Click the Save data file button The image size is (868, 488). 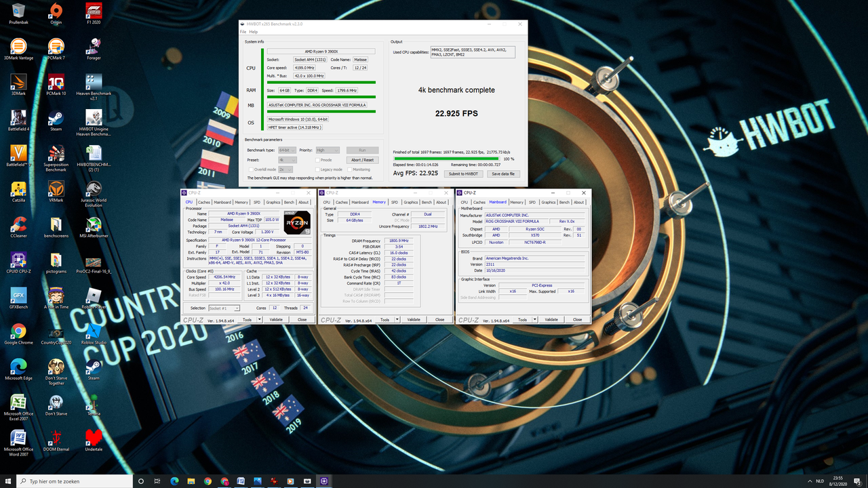tap(503, 174)
